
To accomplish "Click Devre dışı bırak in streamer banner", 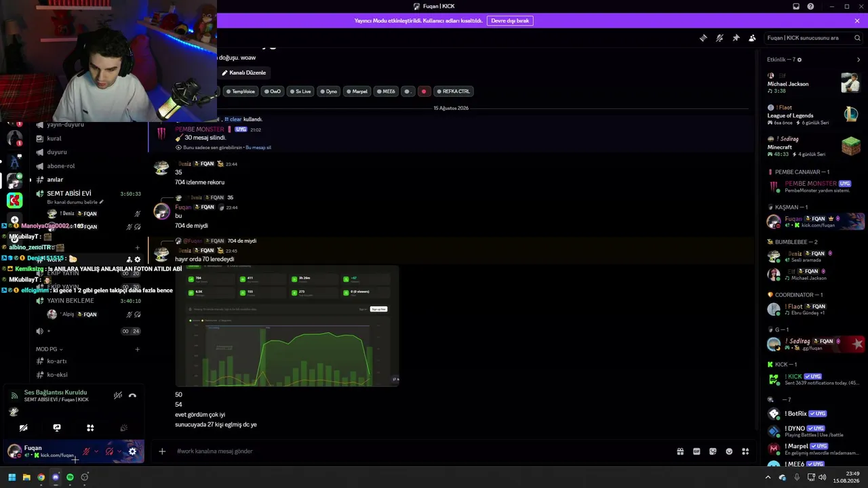I will click(x=510, y=21).
